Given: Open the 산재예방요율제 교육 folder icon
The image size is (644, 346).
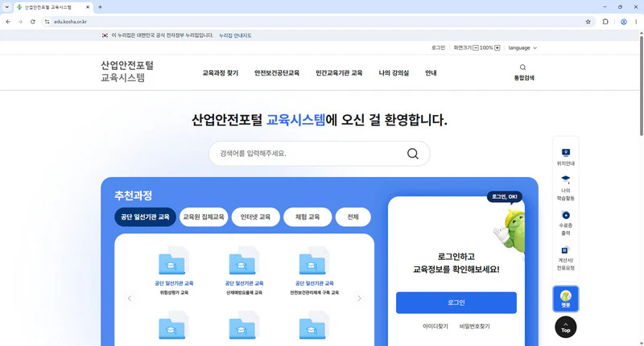Looking at the screenshot, I should (x=244, y=261).
